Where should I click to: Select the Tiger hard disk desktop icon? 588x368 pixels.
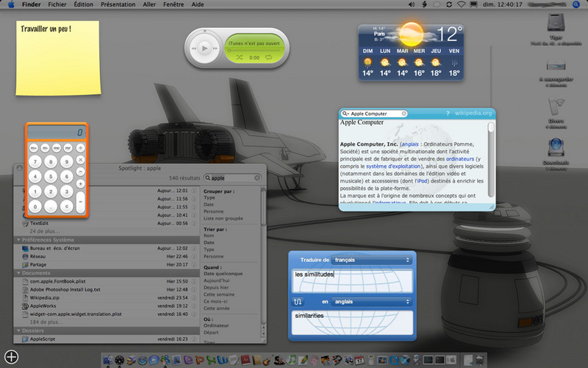pos(556,24)
